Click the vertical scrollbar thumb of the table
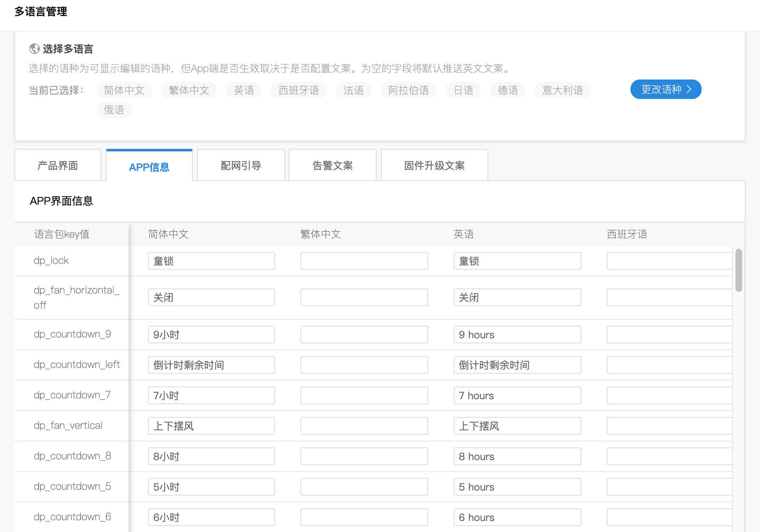 pyautogui.click(x=739, y=270)
